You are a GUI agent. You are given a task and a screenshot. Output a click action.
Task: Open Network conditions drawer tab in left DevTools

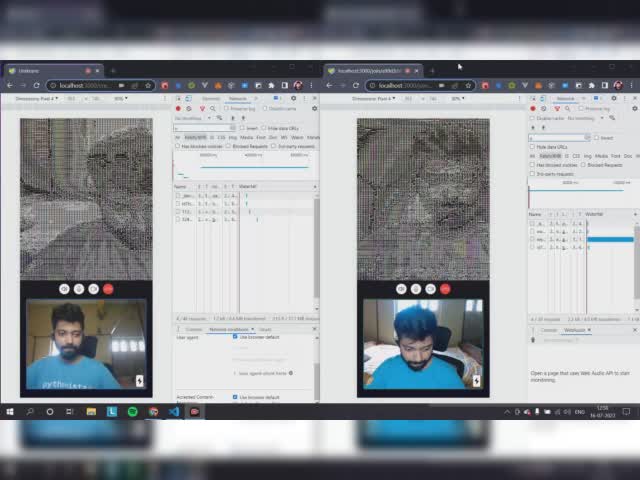[231, 329]
